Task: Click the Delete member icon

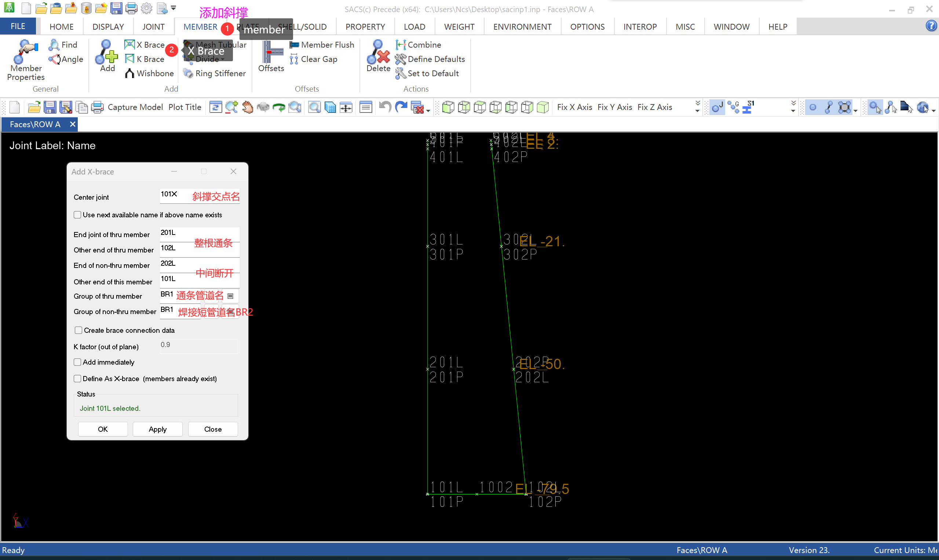Action: pos(378,53)
